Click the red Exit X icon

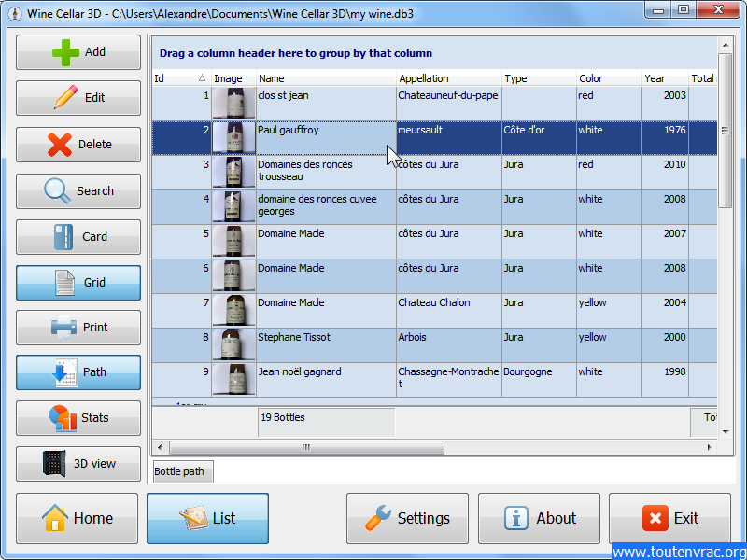click(x=655, y=518)
